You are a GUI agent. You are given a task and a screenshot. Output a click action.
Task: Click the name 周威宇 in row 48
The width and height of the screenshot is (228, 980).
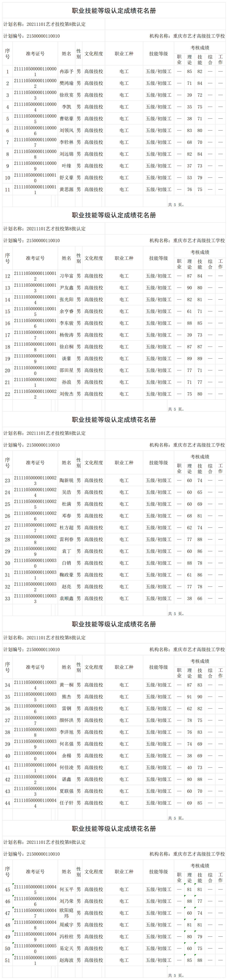[x=67, y=925]
